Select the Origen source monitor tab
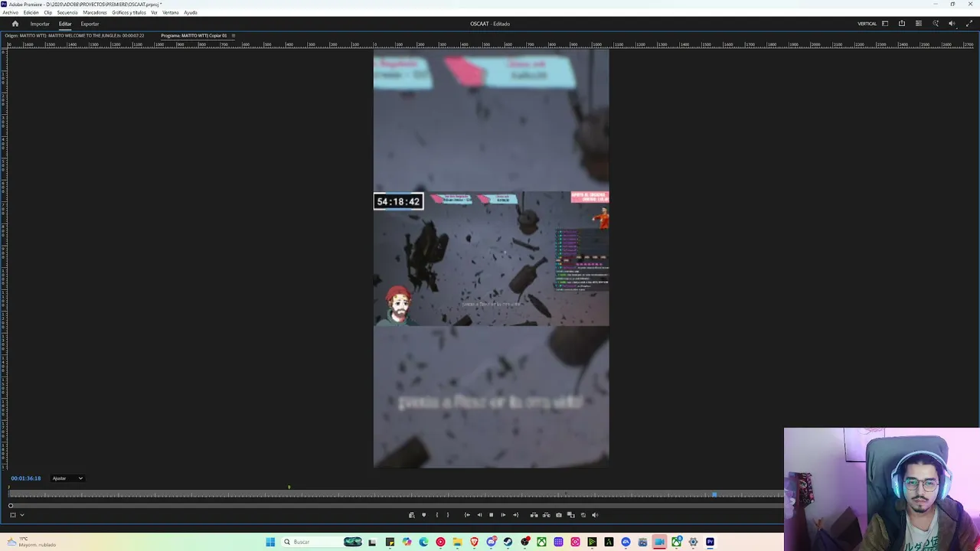 pyautogui.click(x=74, y=36)
